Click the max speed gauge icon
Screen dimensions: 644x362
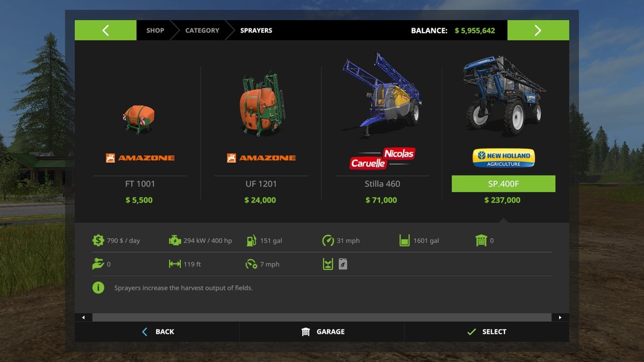pyautogui.click(x=328, y=241)
